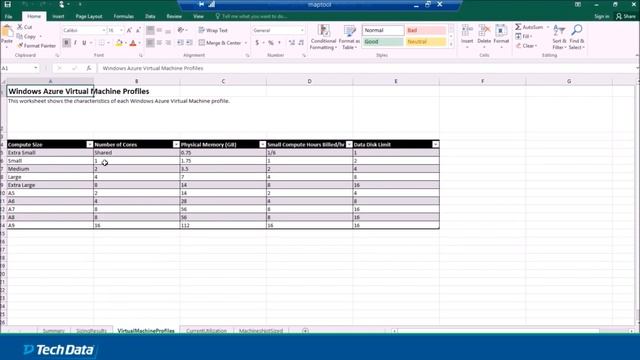Screen dimensions: 640x360
Task: Open the File menu
Action: (9, 16)
